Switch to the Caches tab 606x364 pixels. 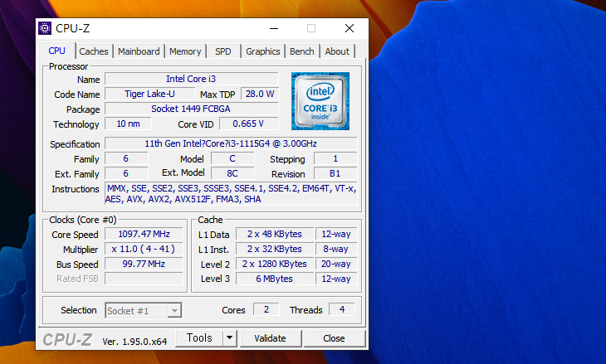point(94,51)
